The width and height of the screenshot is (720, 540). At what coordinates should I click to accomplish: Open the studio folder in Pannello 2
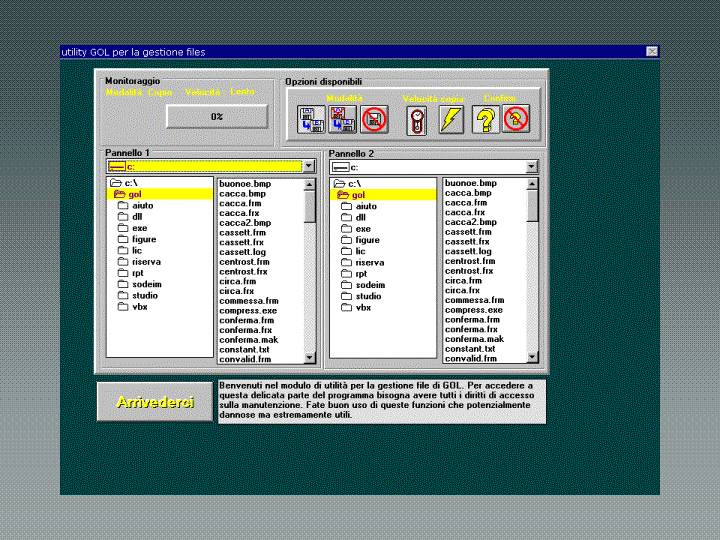coord(368,296)
